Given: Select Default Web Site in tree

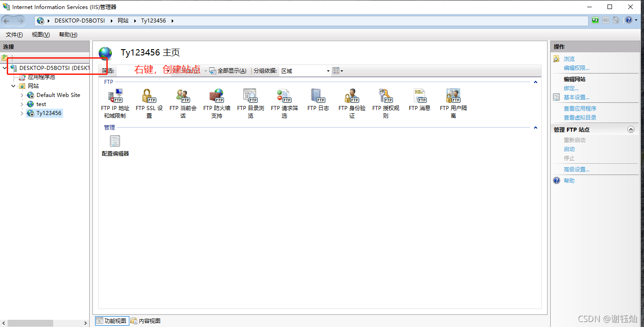Looking at the screenshot, I should [x=58, y=95].
